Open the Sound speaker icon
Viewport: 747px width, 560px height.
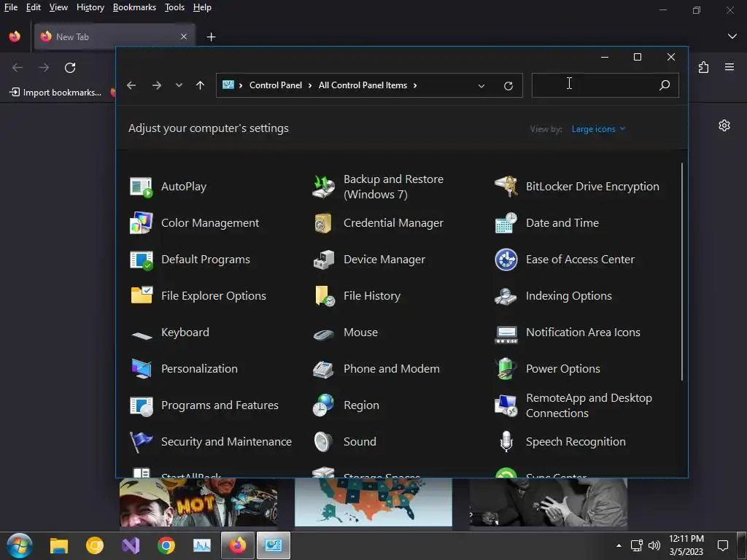pos(323,442)
